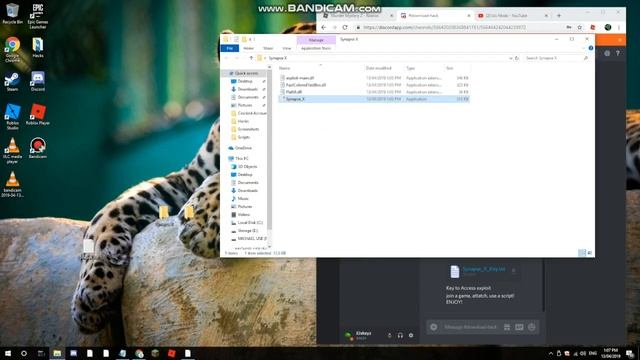Click the Discord message input field
The image size is (640, 360).
click(470, 327)
